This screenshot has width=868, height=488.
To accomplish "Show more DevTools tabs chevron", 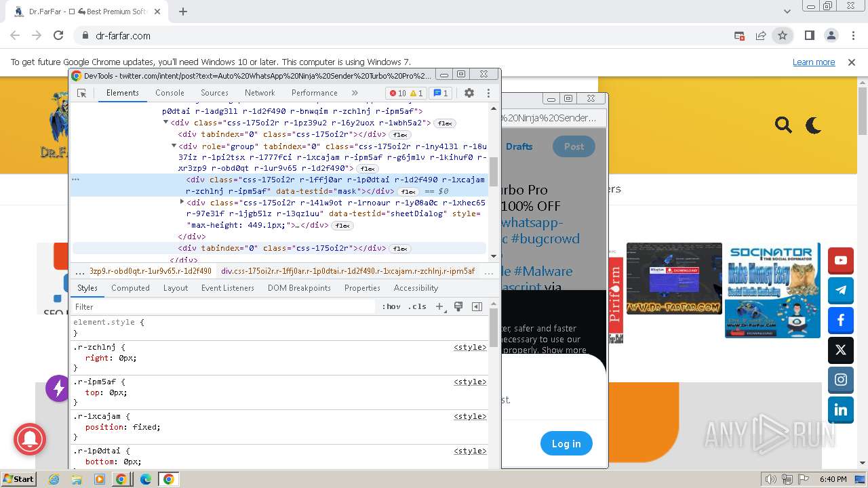I will tap(355, 93).
